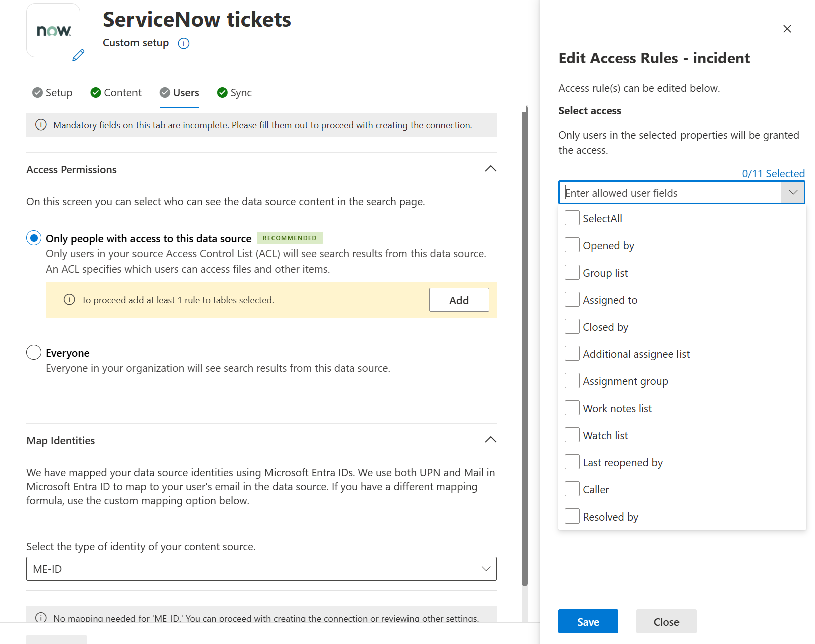This screenshot has width=815, height=644.
Task: Tick the SelectAll checkbox
Action: (x=572, y=218)
